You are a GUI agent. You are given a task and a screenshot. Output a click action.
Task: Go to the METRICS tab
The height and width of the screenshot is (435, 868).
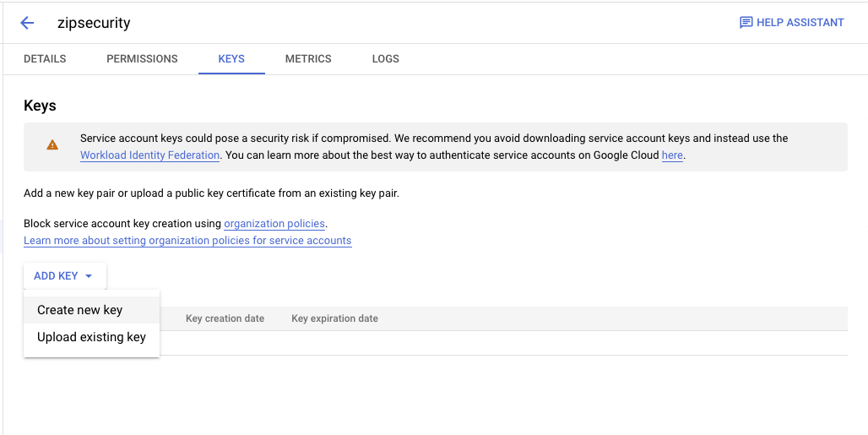[x=308, y=59]
